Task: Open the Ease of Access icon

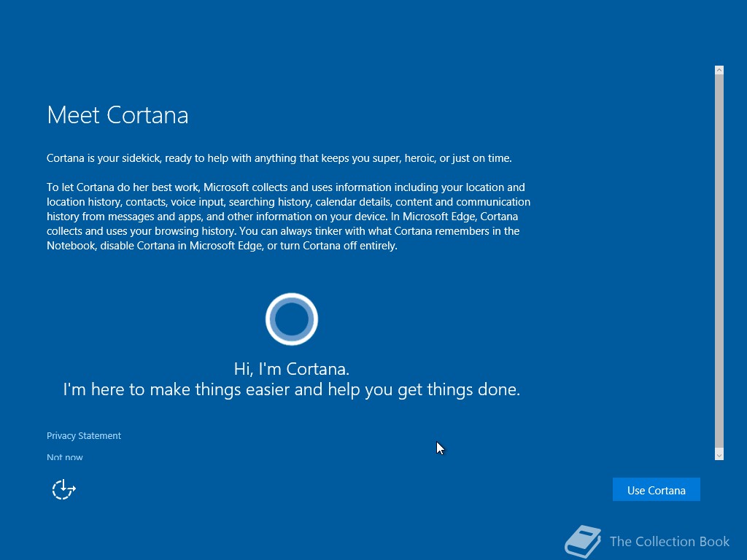Action: click(64, 489)
